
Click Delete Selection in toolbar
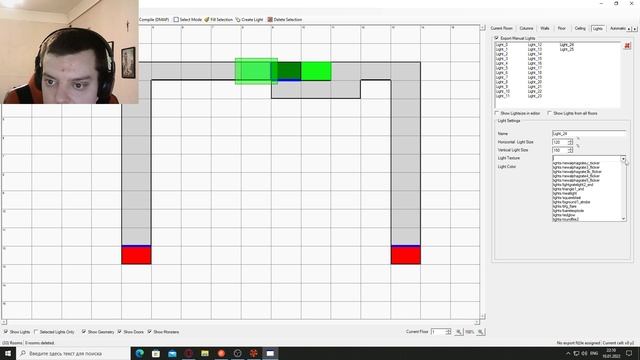click(284, 20)
